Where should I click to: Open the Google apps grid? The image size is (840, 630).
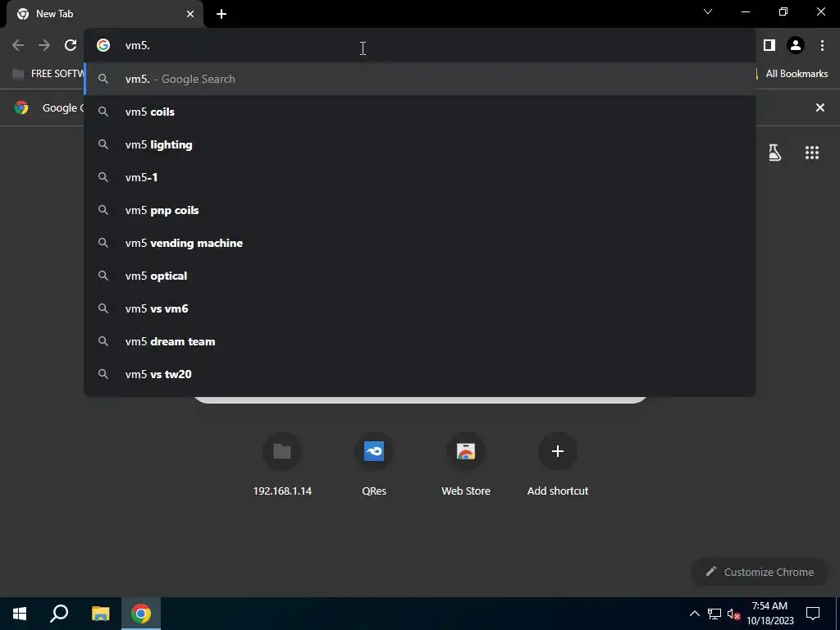811,153
